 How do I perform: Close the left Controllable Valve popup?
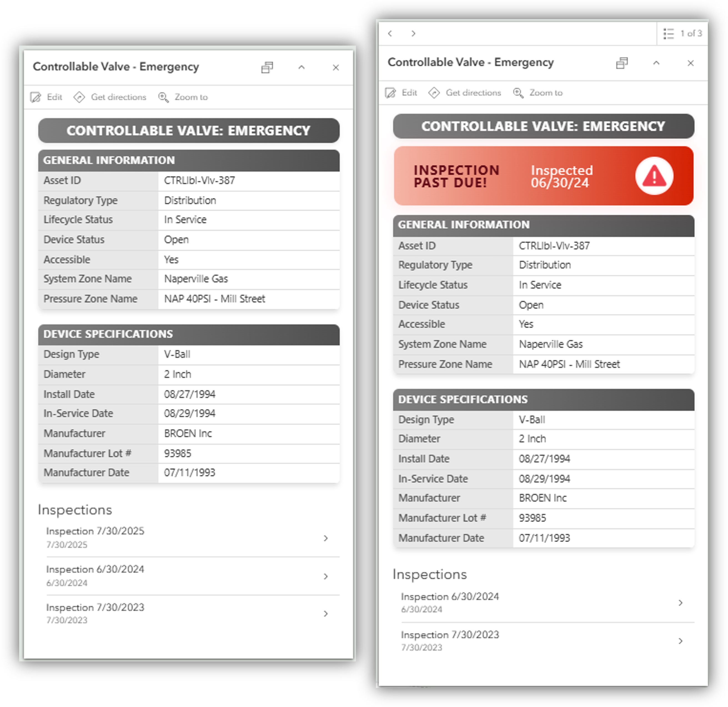click(x=336, y=67)
